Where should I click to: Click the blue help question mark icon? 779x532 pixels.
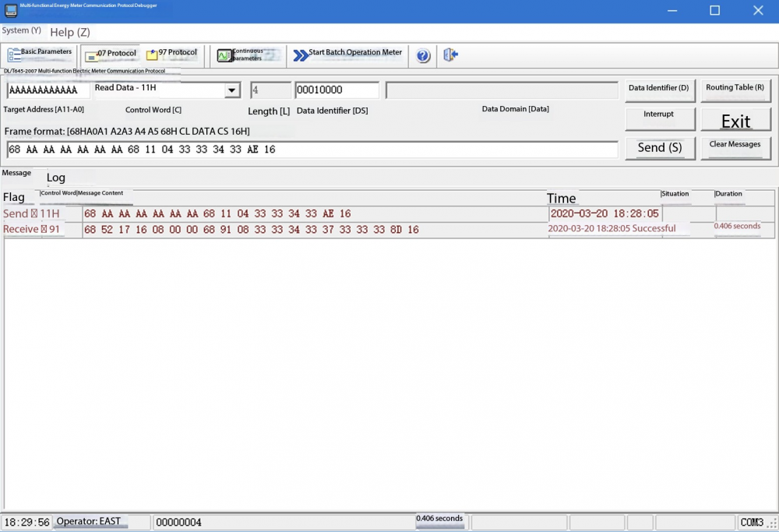tap(423, 55)
